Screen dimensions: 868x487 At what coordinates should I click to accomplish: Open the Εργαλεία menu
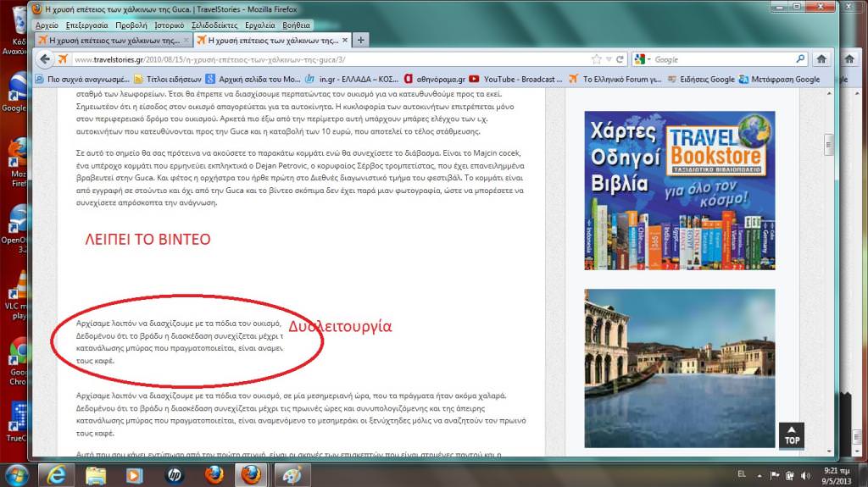point(259,25)
